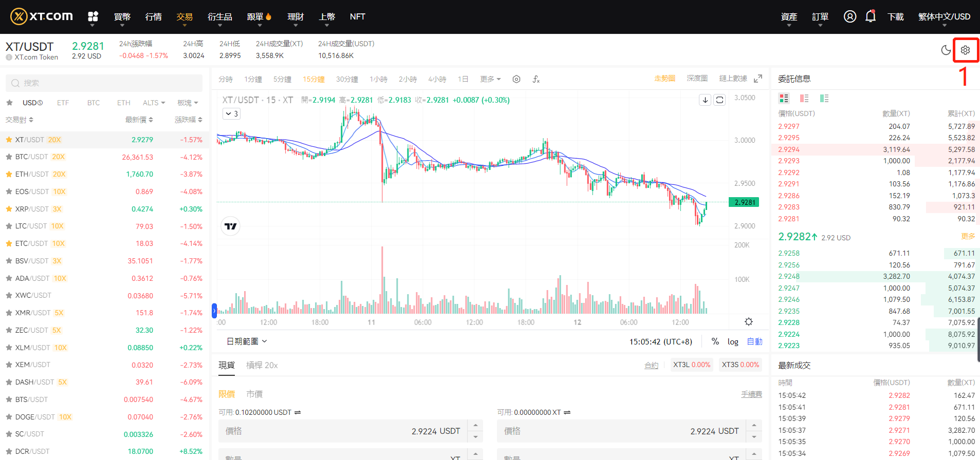Expand the 更多 timeframe dropdown

(490, 79)
